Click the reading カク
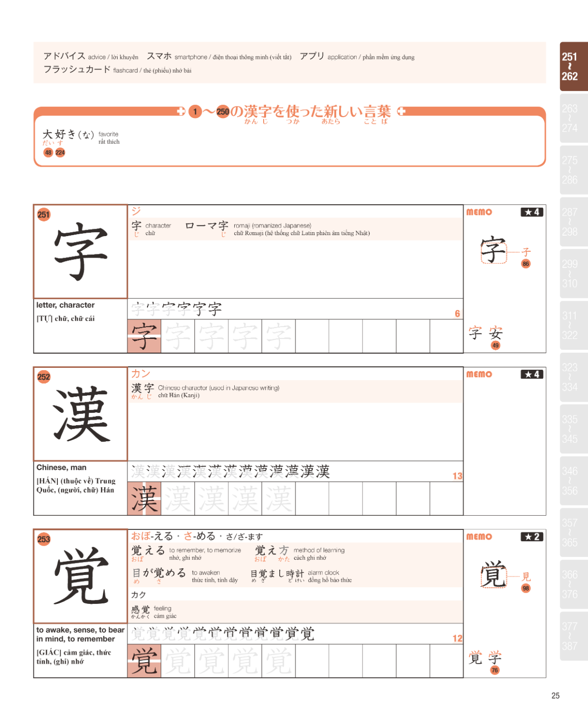Viewport: 588px width, 719px height. (x=139, y=595)
